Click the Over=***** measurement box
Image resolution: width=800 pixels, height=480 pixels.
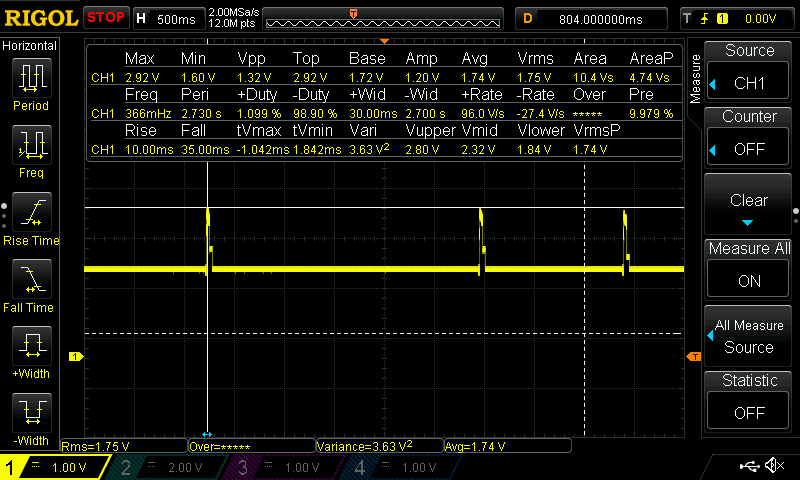pos(252,446)
